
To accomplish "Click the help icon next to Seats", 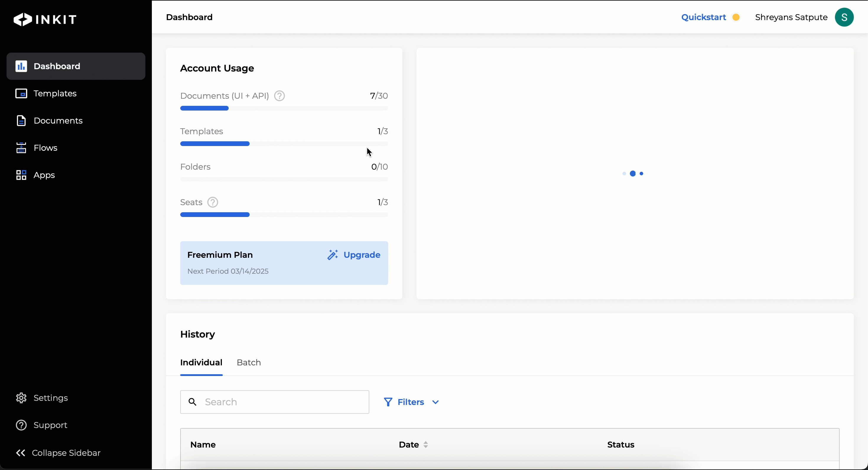I will [213, 202].
